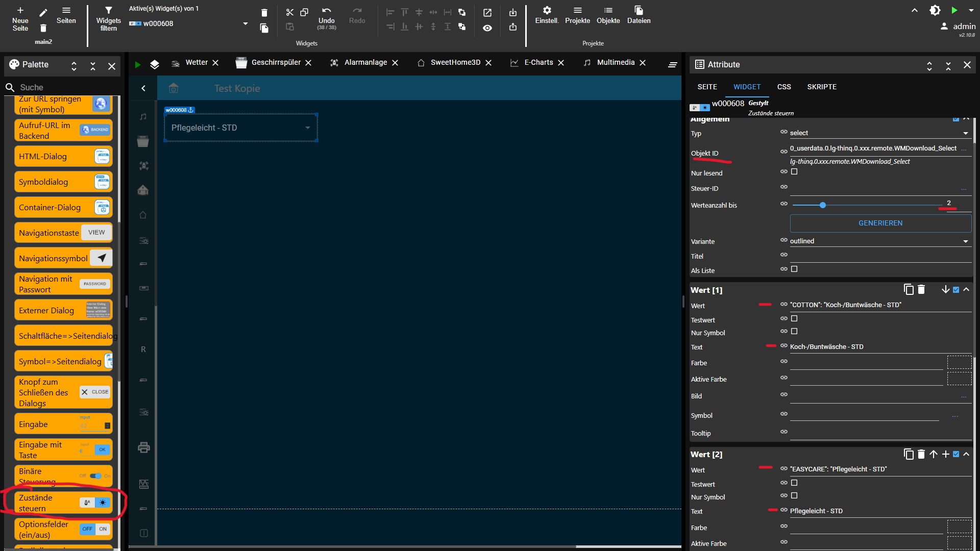This screenshot has height=551, width=980.
Task: Open Objekte list icon
Action: 608,10
